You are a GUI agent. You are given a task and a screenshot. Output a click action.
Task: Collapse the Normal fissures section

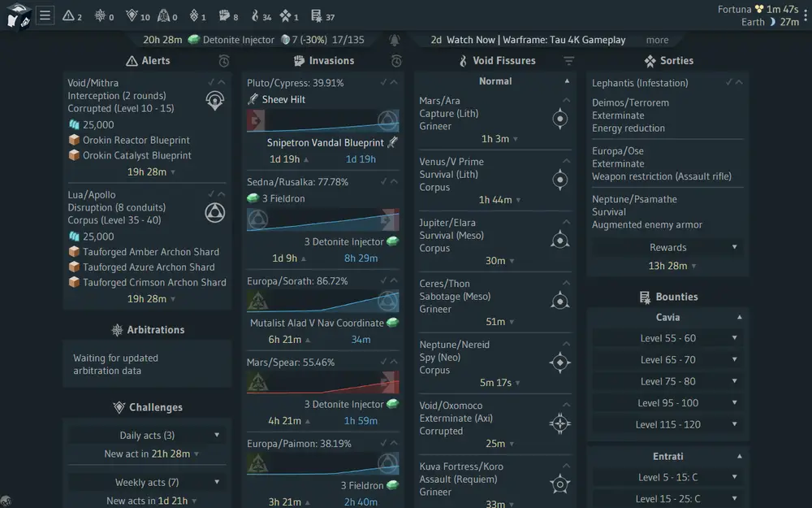pyautogui.click(x=567, y=81)
